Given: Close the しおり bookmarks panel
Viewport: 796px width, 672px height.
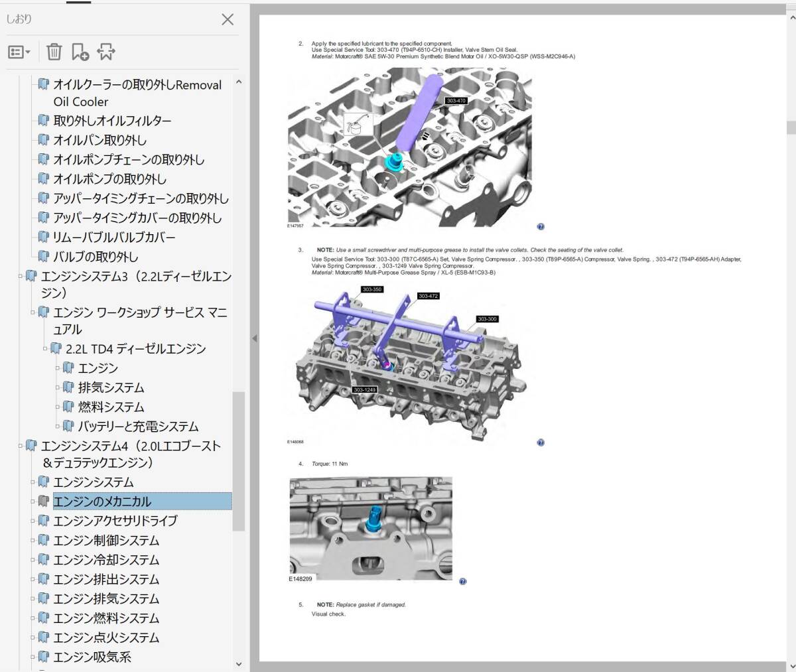Looking at the screenshot, I should point(228,19).
